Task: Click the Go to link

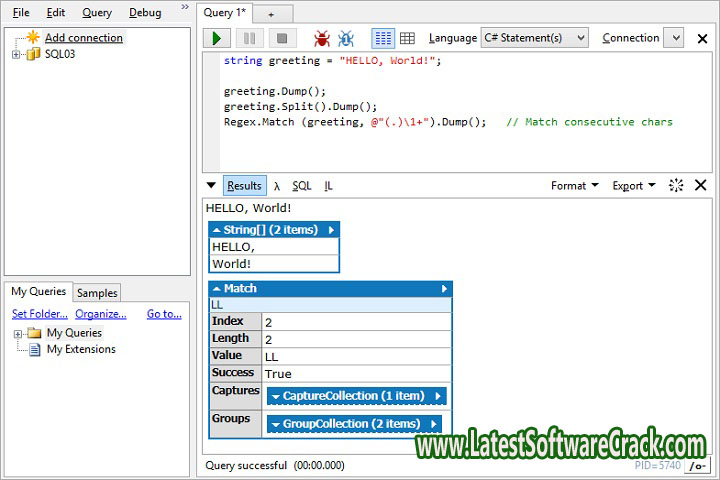Action: click(x=164, y=314)
